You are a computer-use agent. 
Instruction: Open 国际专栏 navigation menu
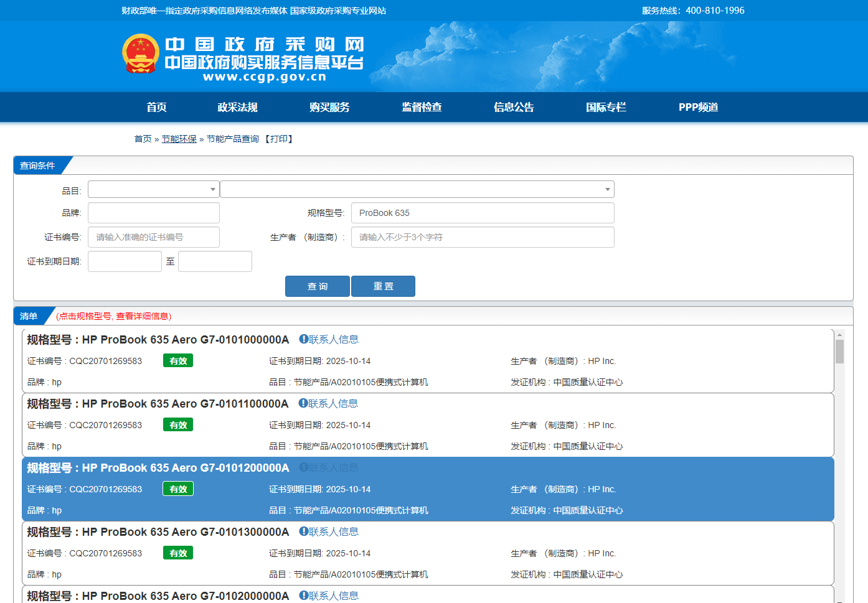coord(606,107)
